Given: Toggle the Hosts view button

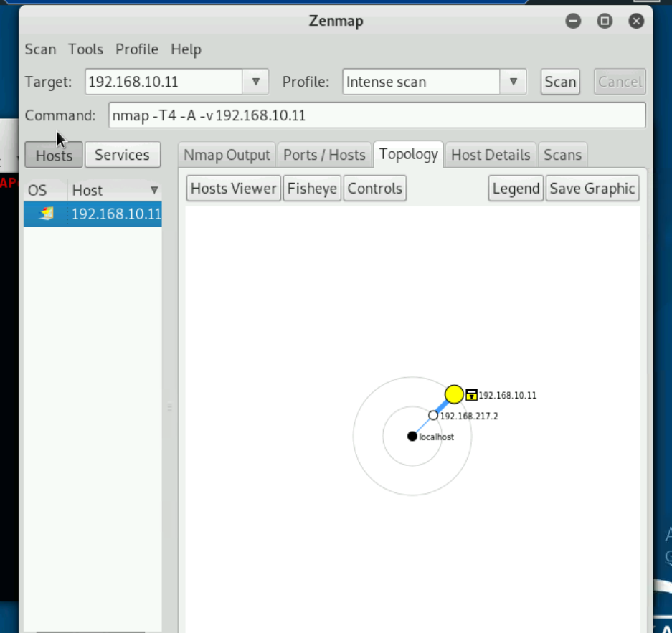Looking at the screenshot, I should [x=54, y=155].
